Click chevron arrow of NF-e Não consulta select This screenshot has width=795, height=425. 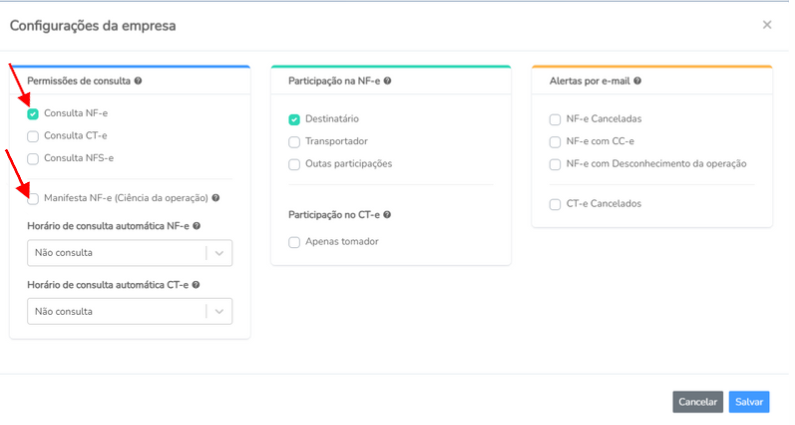coord(219,253)
